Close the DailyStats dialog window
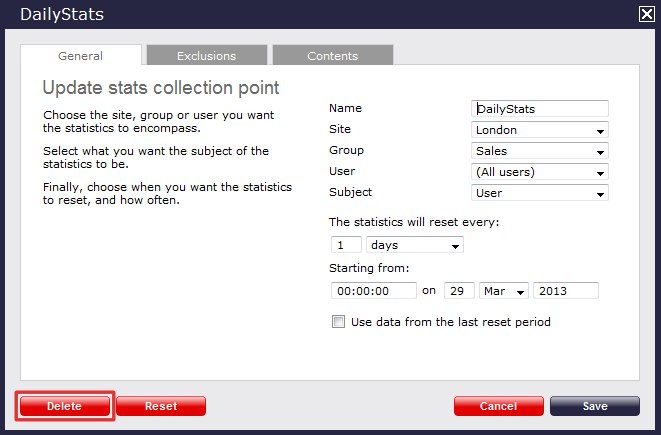The height and width of the screenshot is (435, 661). (646, 14)
